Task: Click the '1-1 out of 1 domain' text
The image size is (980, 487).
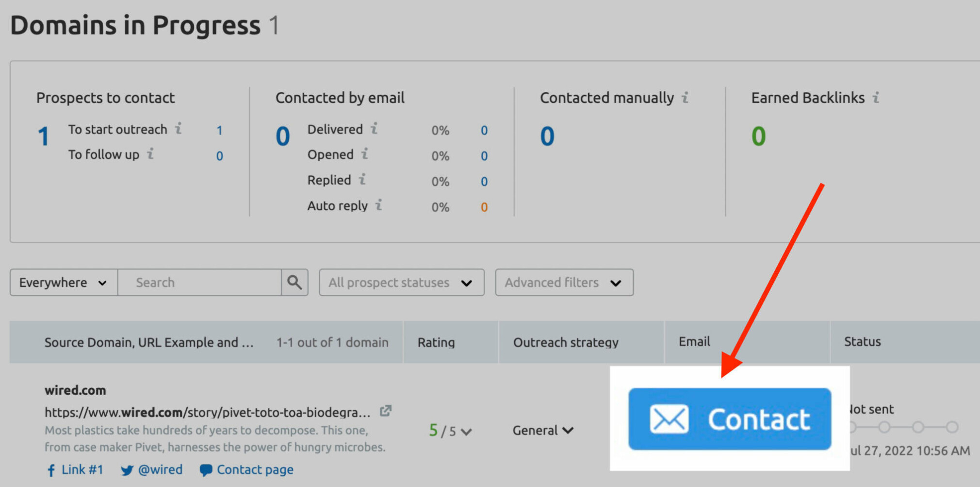Action: click(332, 342)
